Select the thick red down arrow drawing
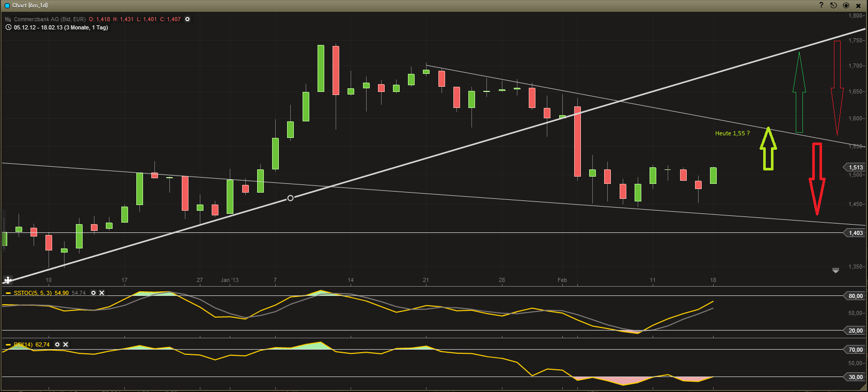This screenshot has height=392, width=868. click(817, 179)
